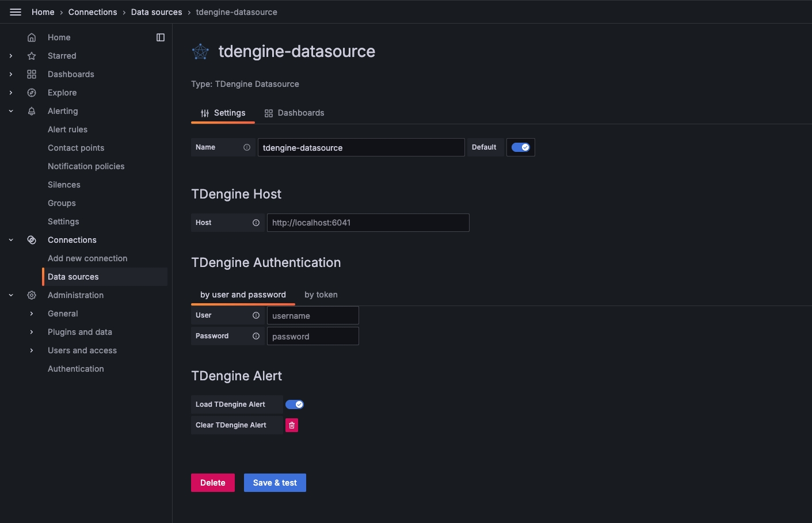812x523 pixels.
Task: Collapse the Connections section chevron
Action: click(x=11, y=240)
